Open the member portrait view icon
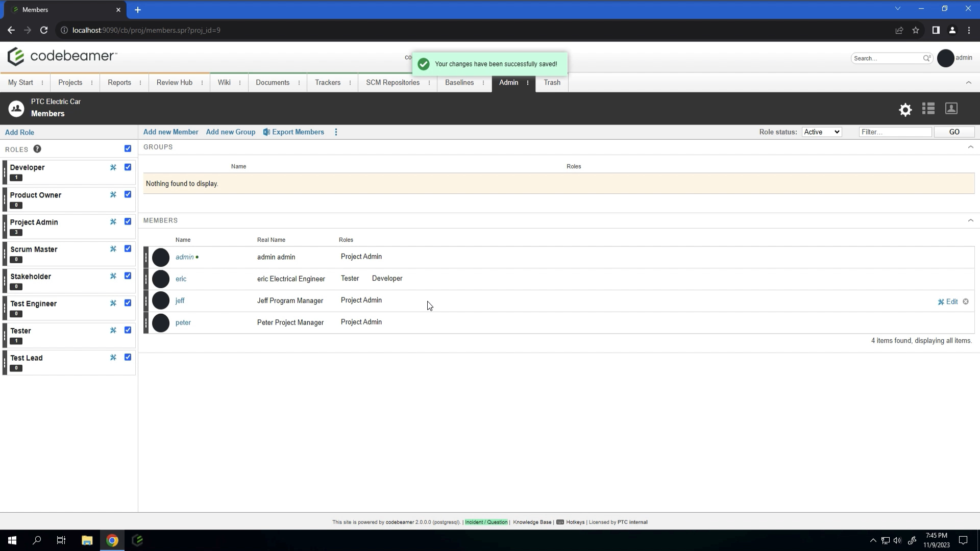This screenshot has width=980, height=551. (951, 109)
